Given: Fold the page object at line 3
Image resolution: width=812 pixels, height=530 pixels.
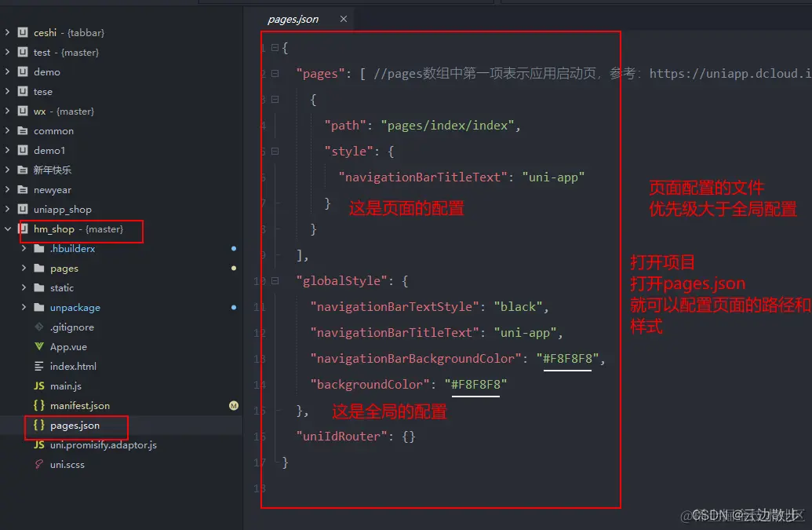Looking at the screenshot, I should click(x=275, y=100).
